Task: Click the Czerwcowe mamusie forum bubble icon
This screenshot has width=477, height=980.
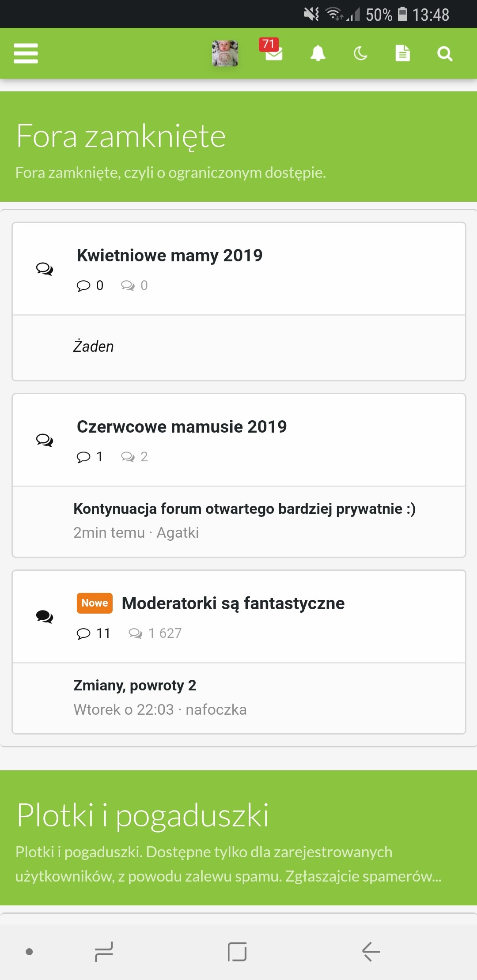Action: tap(45, 440)
